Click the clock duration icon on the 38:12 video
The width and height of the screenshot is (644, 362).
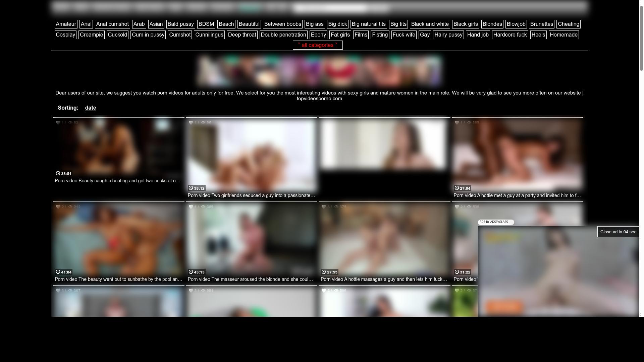[x=191, y=188]
